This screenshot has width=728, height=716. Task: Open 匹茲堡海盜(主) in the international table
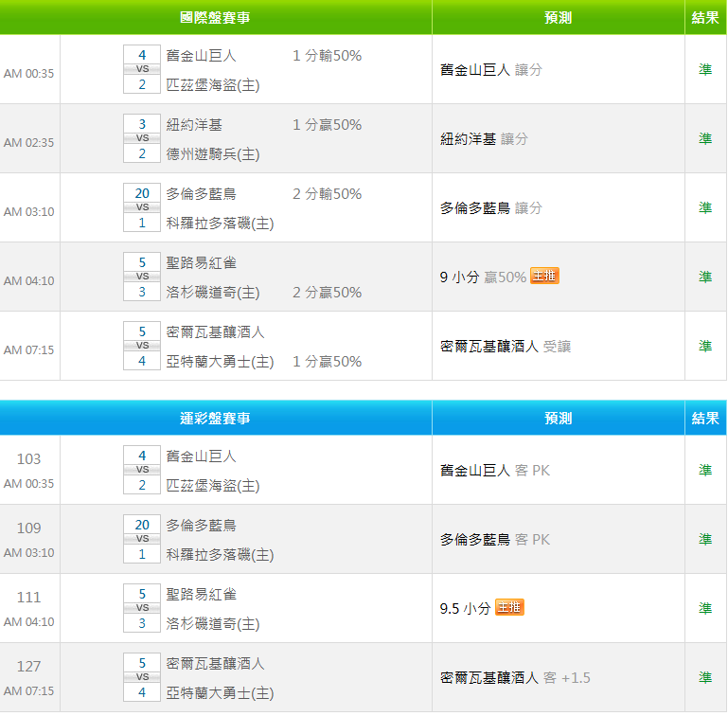213,85
